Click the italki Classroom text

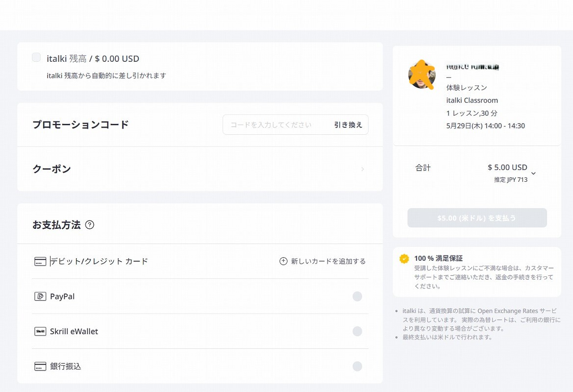click(x=472, y=100)
